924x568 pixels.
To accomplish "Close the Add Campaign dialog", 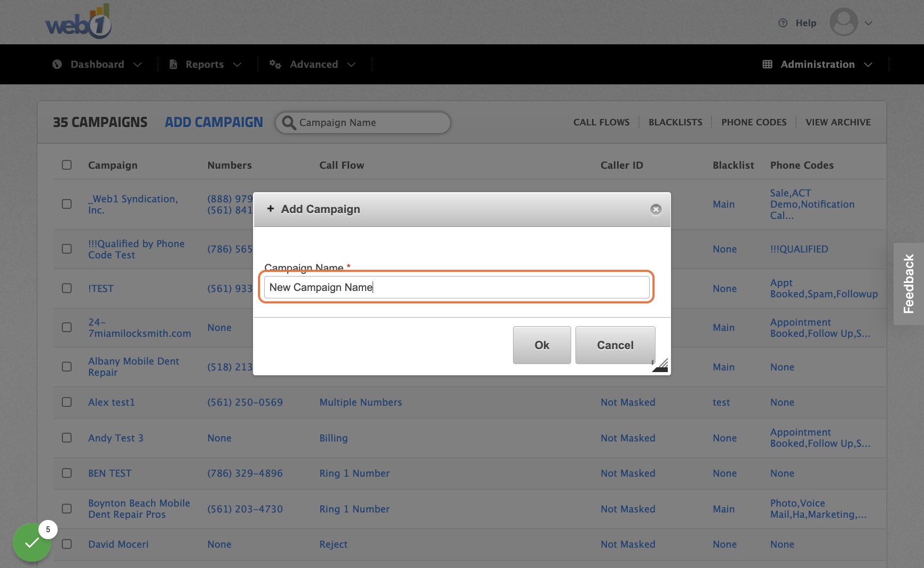I will (656, 209).
